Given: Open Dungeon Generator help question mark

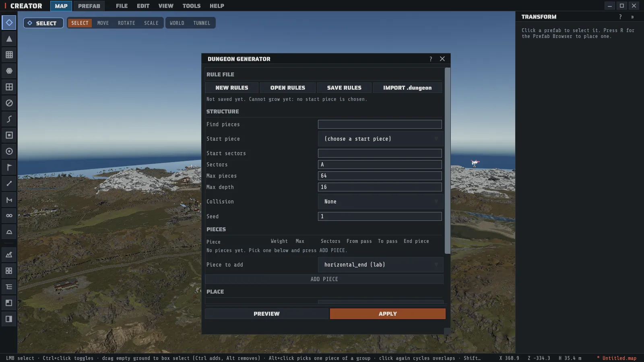Looking at the screenshot, I should [x=431, y=59].
